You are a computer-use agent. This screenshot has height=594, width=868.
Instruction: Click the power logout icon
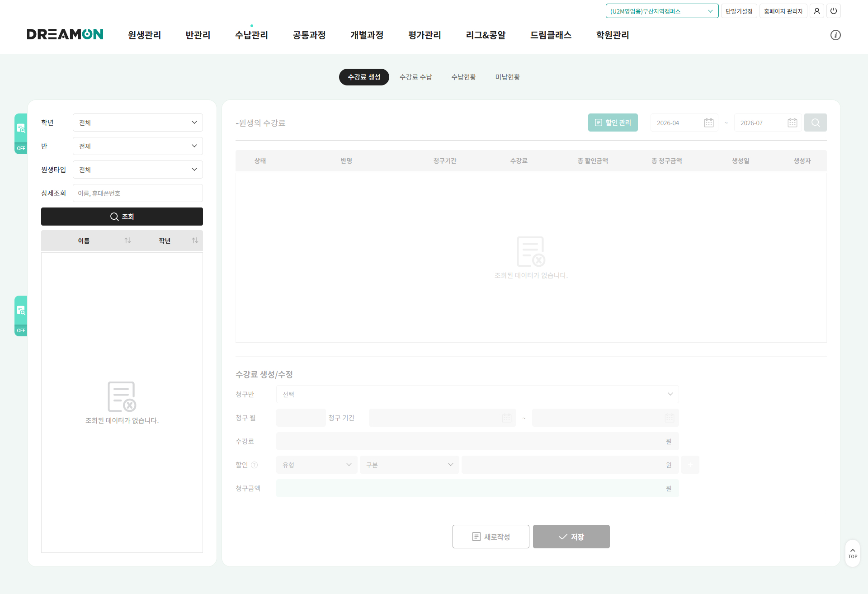click(834, 11)
